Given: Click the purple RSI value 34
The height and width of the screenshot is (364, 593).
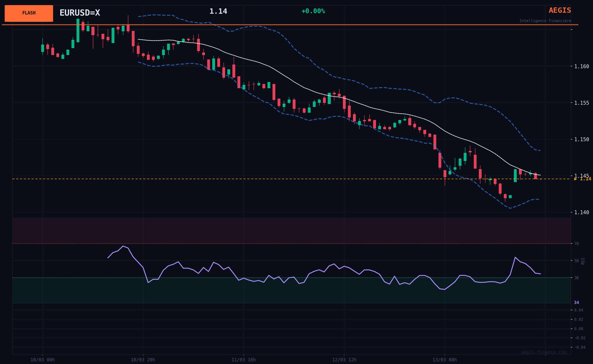Looking at the screenshot, I should click(x=576, y=303).
